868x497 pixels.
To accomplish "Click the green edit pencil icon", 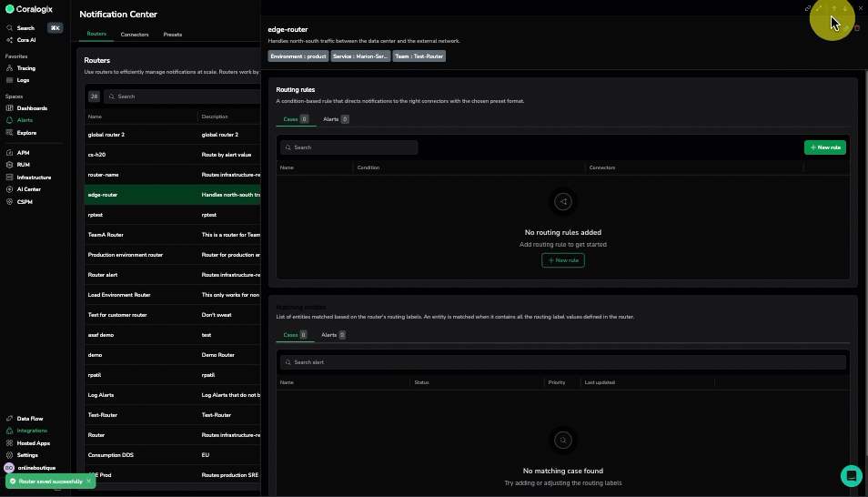I will [x=845, y=29].
